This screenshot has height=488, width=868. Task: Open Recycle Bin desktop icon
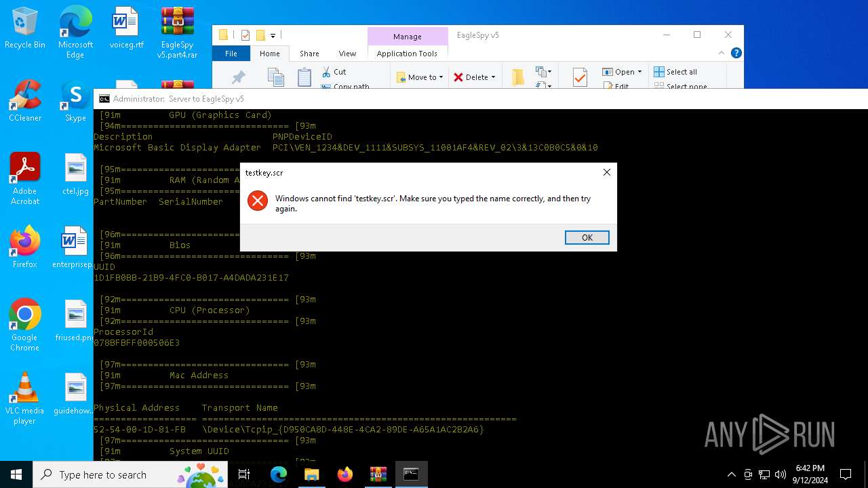point(25,28)
